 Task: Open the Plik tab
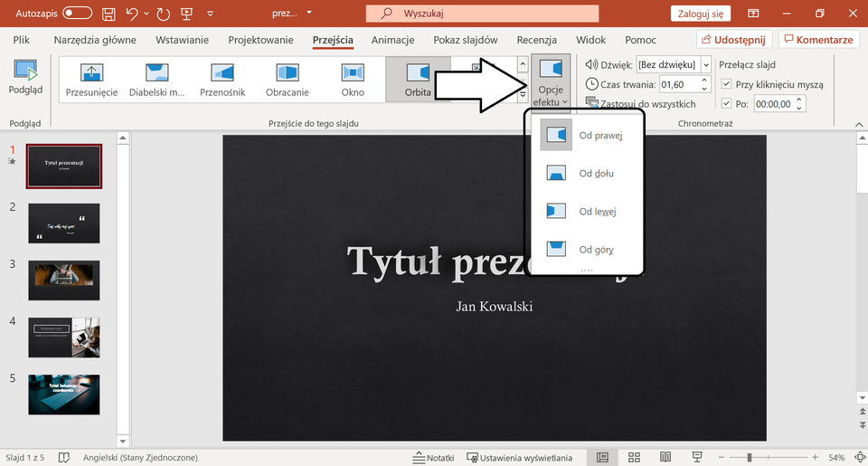(22, 40)
